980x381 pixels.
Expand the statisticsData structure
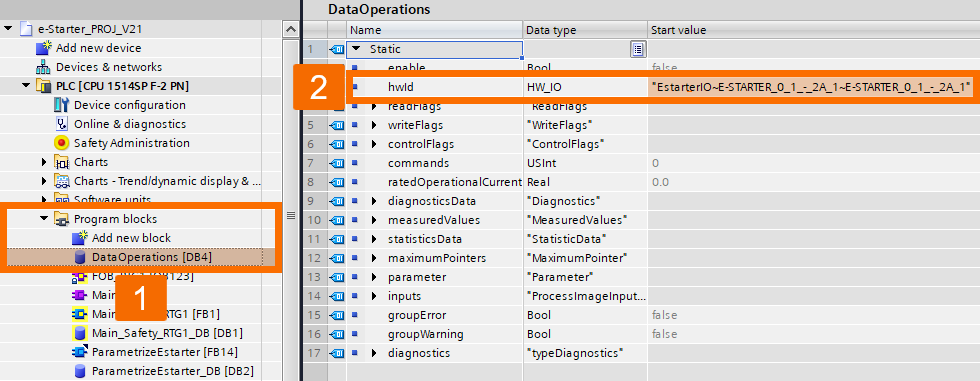[x=374, y=239]
